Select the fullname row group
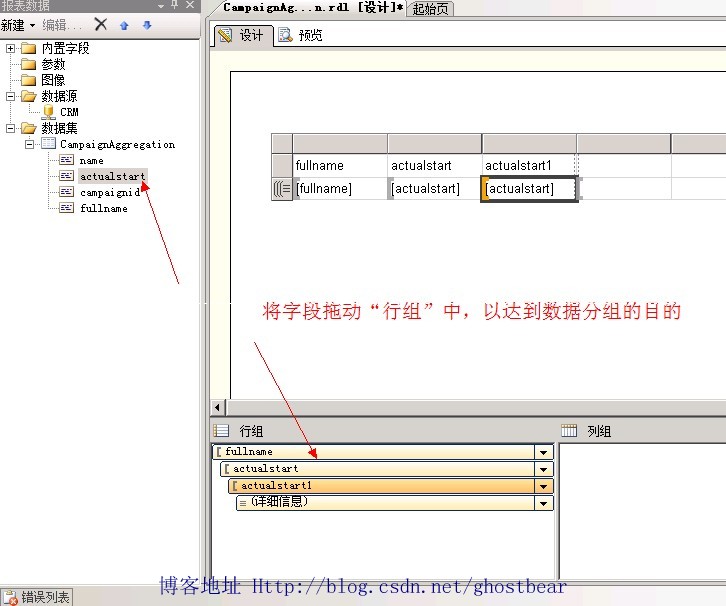The image size is (726, 606). (374, 452)
